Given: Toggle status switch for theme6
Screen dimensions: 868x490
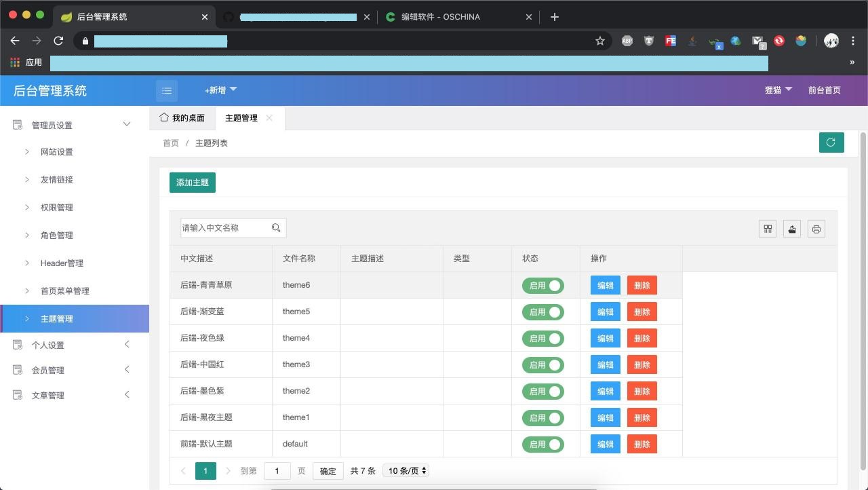Looking at the screenshot, I should (x=542, y=286).
